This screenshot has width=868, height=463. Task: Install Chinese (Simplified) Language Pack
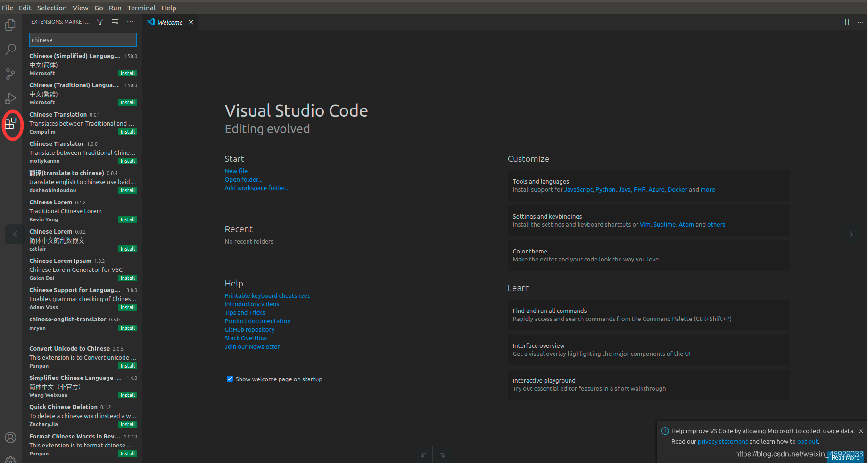click(128, 73)
